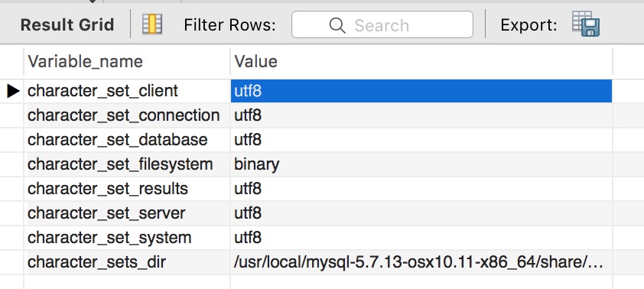Toggle wrap cell content icon
This screenshot has width=644, height=289.
coord(152,24)
